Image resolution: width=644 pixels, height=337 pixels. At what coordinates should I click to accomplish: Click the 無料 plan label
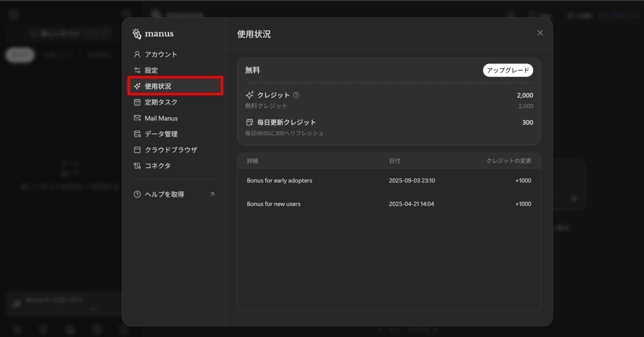253,70
